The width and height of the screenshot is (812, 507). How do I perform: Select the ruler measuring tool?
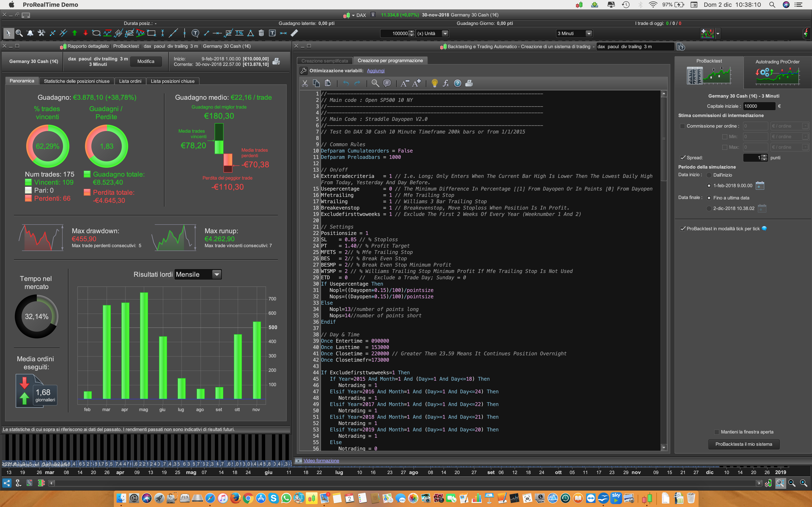(294, 33)
